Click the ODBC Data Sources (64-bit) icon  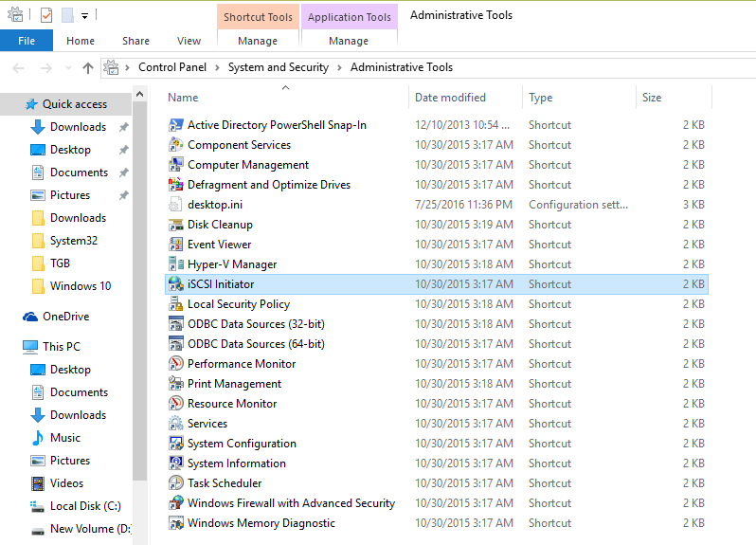point(175,343)
